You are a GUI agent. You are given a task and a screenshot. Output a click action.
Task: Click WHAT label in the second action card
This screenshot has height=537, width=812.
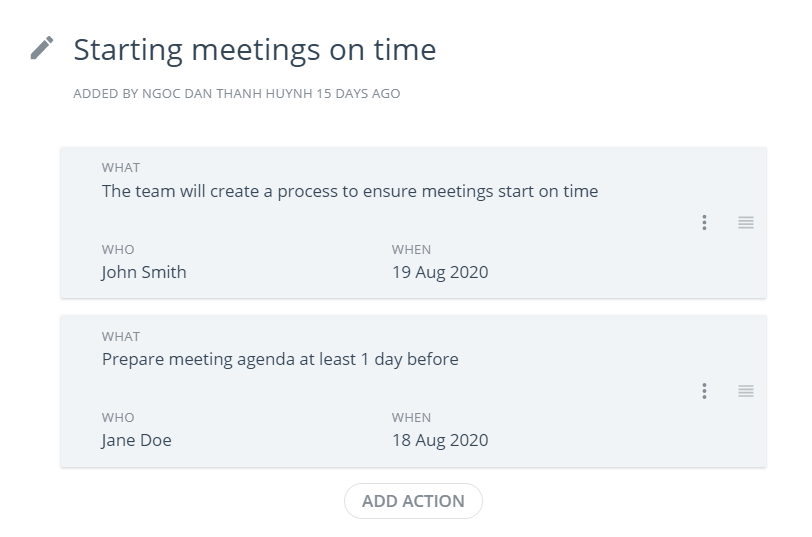[x=121, y=337]
